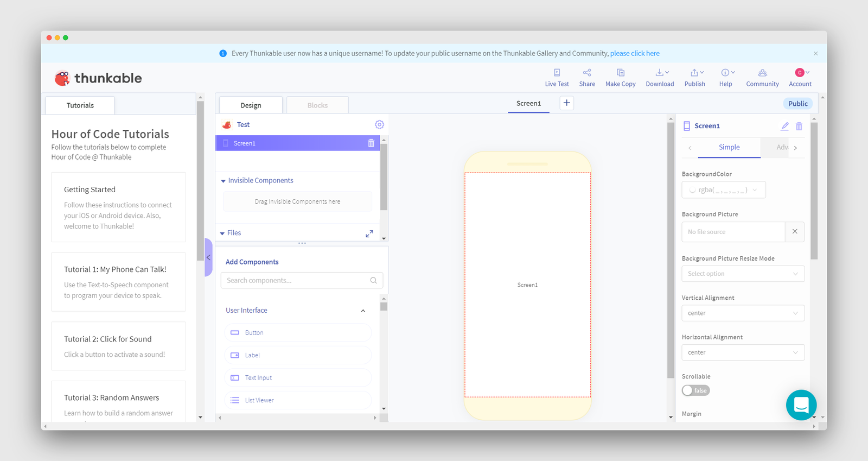Open the Download menu
The width and height of the screenshot is (868, 461).
(660, 78)
